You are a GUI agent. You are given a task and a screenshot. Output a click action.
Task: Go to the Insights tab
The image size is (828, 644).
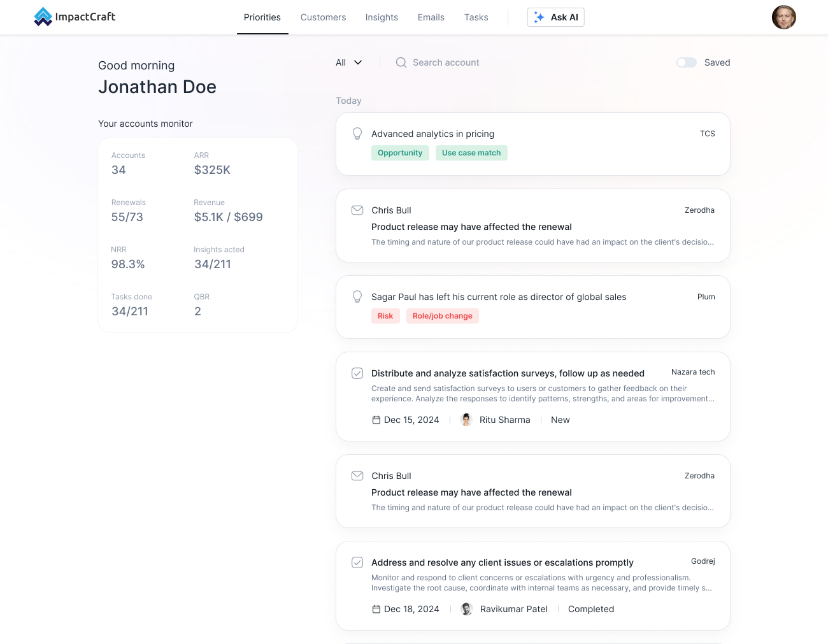click(382, 17)
